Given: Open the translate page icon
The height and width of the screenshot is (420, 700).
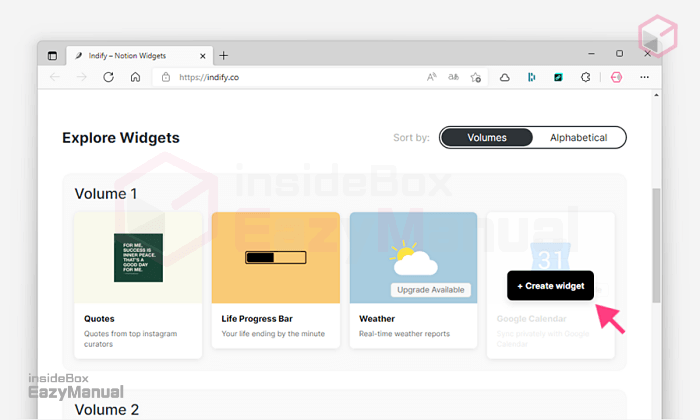Looking at the screenshot, I should [453, 77].
